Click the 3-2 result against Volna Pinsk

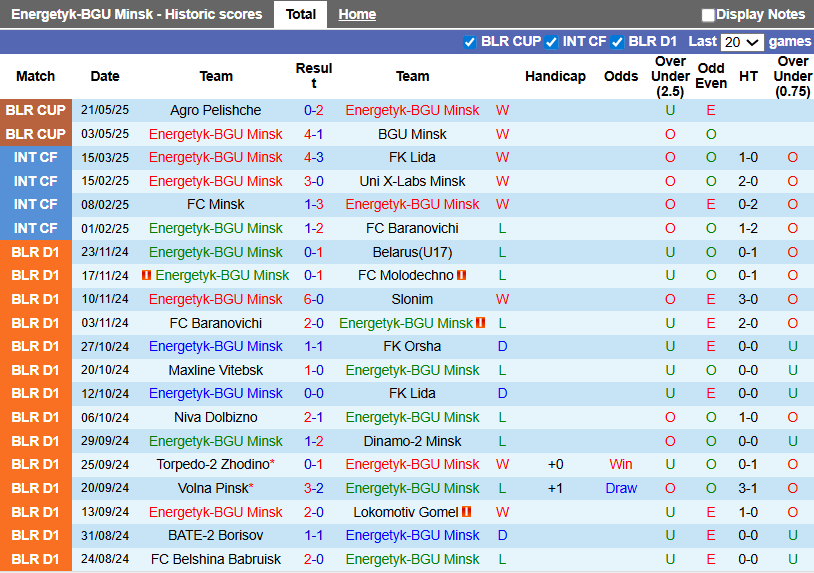[314, 488]
